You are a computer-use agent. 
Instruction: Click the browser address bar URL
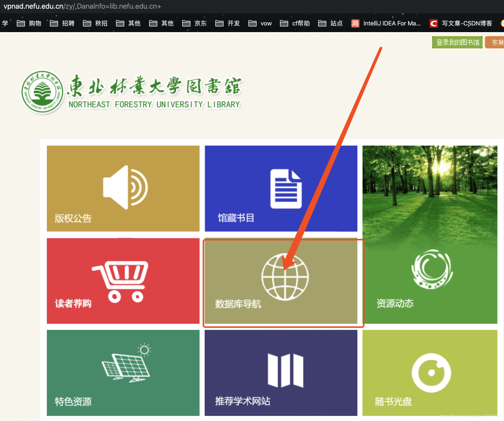(x=82, y=6)
